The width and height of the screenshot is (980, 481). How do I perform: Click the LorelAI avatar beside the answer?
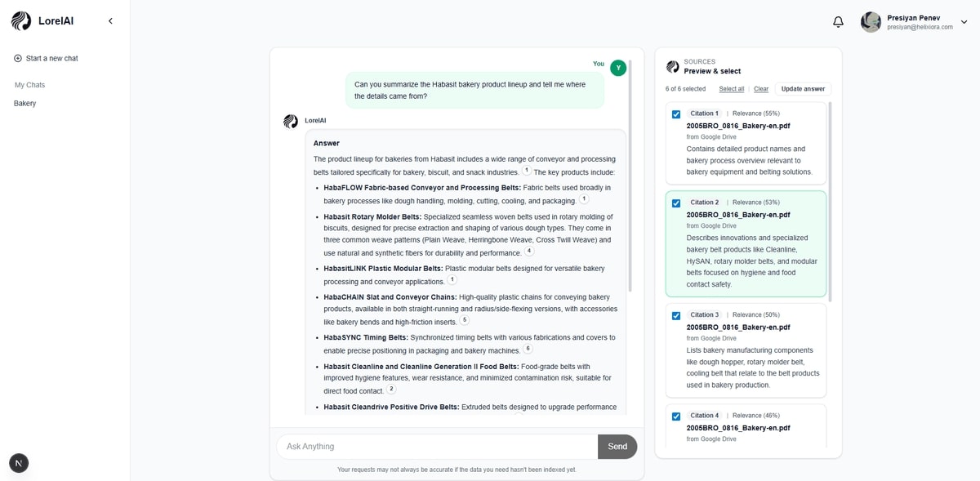(x=291, y=122)
